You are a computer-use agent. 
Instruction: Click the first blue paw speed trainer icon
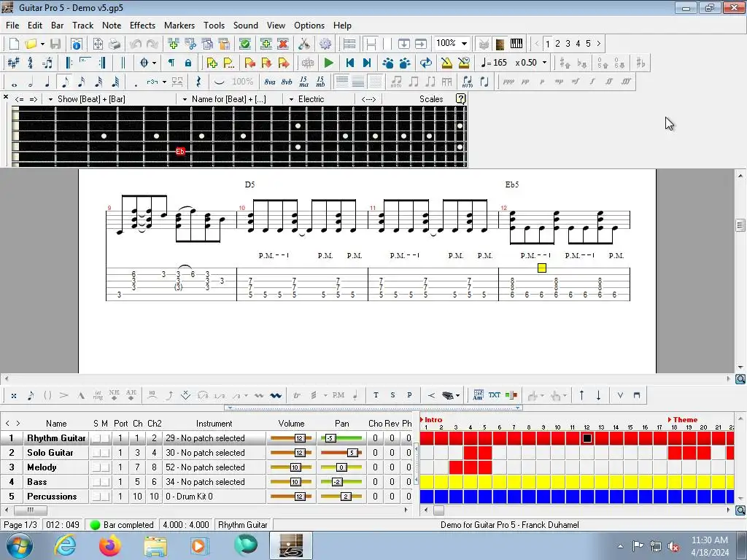click(388, 63)
